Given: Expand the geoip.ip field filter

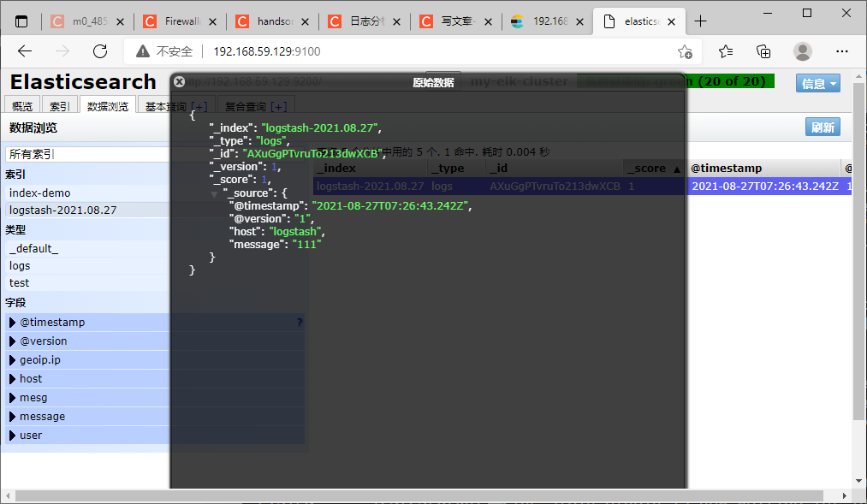Looking at the screenshot, I should point(12,359).
